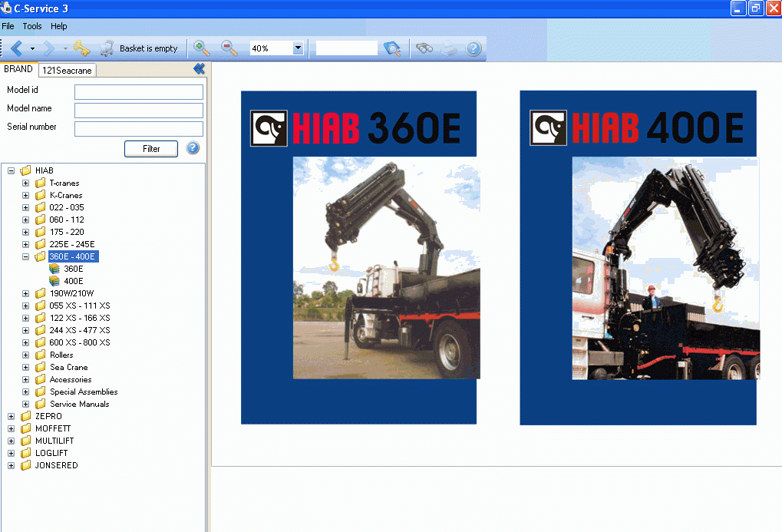Click the toolbar help question mark icon
This screenshot has width=782, height=532.
473,48
